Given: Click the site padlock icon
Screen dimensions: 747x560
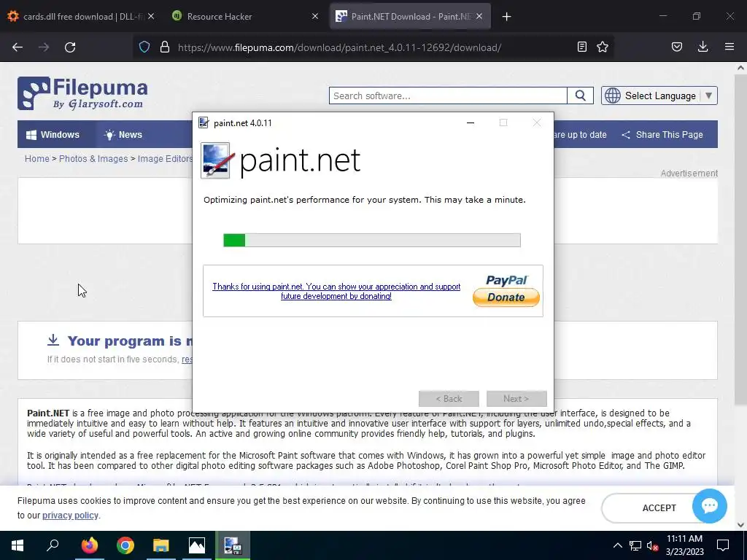Looking at the screenshot, I should [x=165, y=47].
